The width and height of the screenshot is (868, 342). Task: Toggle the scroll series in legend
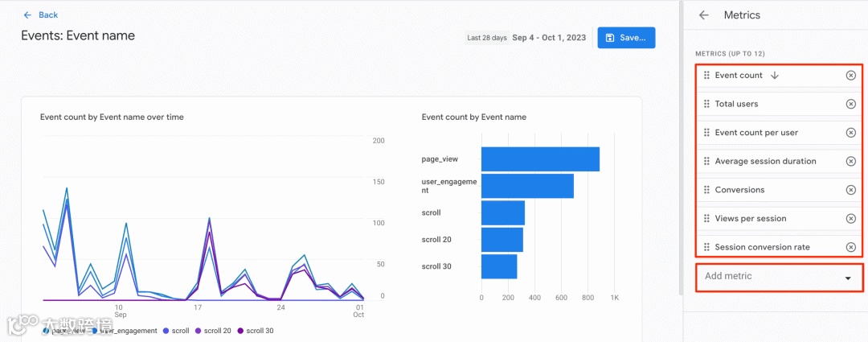coord(176,331)
